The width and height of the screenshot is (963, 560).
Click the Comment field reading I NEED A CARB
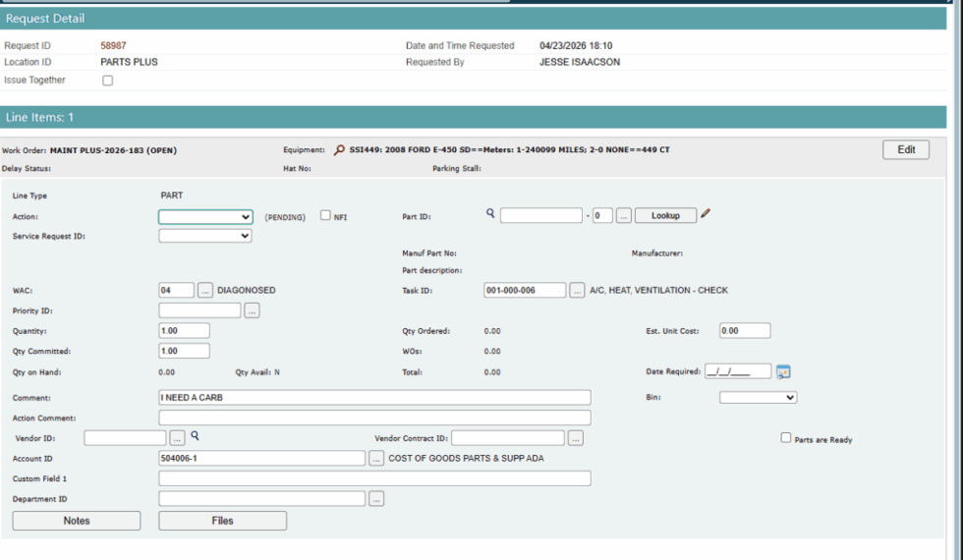click(374, 398)
